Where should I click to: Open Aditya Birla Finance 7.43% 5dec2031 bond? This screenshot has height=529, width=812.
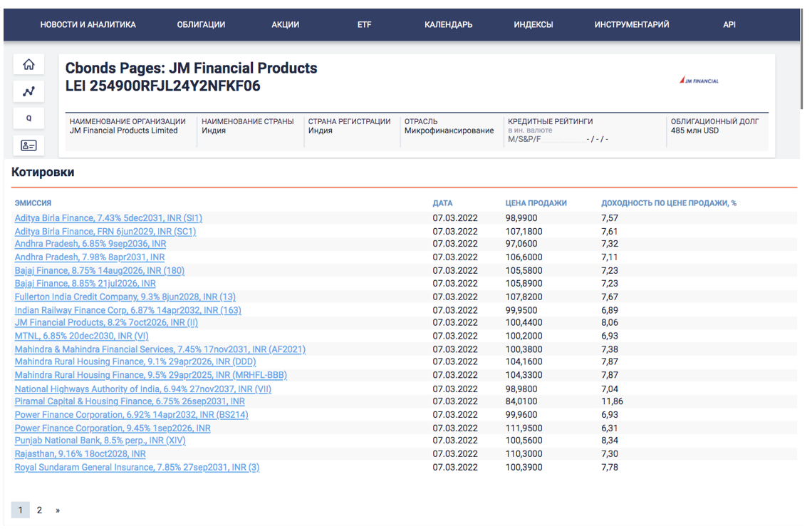click(108, 218)
